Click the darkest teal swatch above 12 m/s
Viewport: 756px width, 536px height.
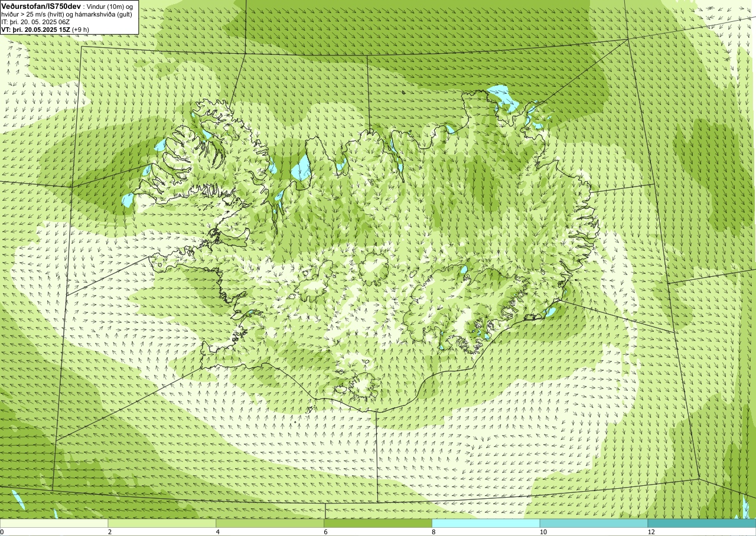702,523
